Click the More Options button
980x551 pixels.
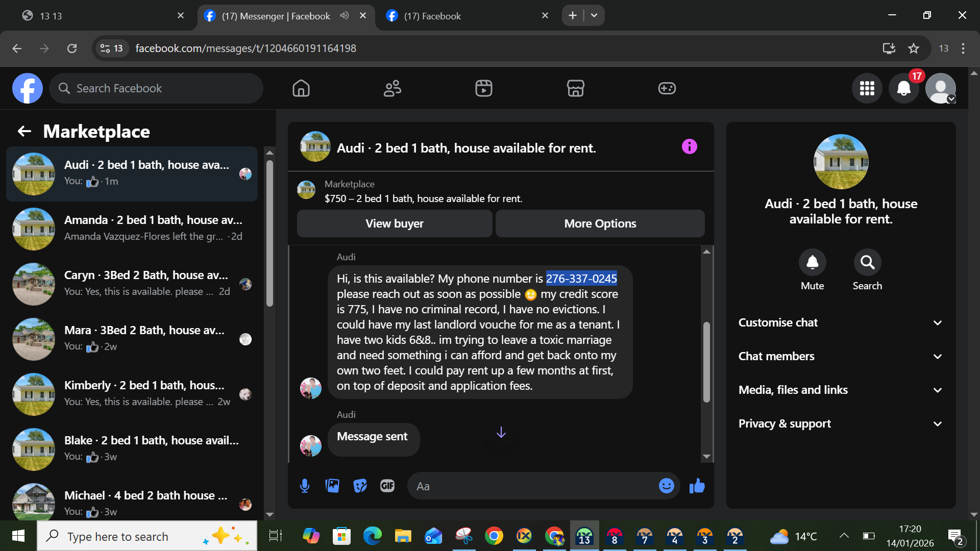pyautogui.click(x=600, y=223)
